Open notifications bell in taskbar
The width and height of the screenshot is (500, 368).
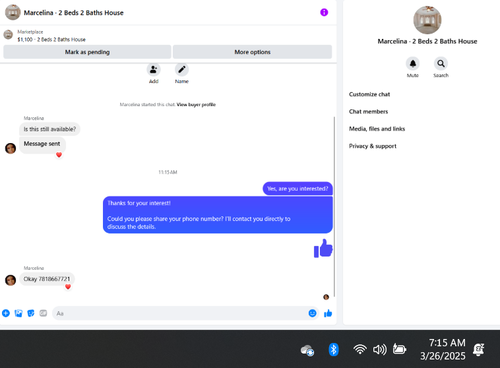(x=479, y=349)
